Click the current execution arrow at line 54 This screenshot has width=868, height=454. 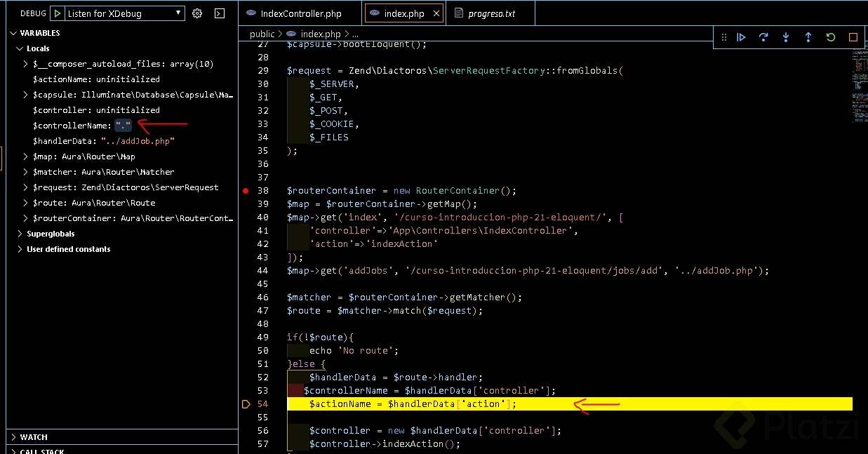click(246, 404)
